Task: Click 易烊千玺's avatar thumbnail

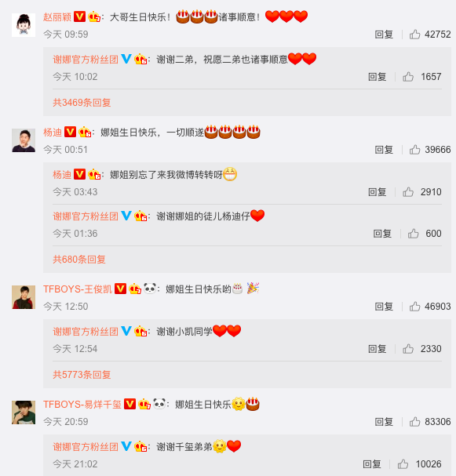Action: 24,412
